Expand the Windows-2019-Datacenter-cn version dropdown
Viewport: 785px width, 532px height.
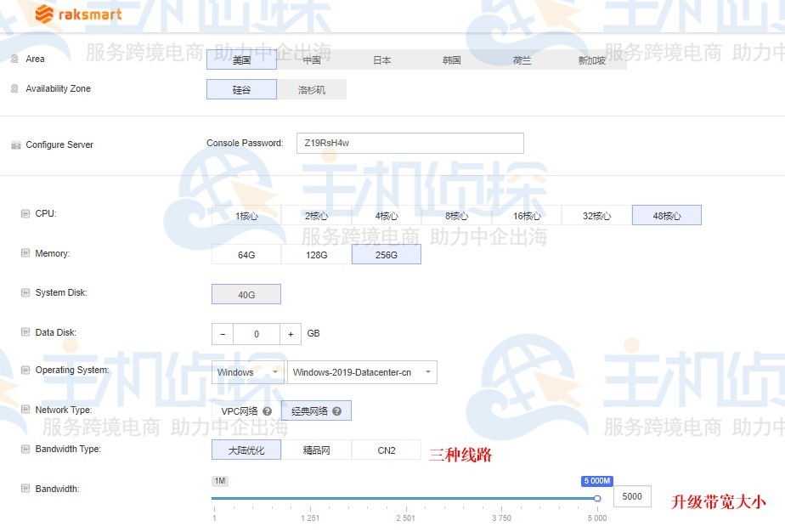(361, 372)
